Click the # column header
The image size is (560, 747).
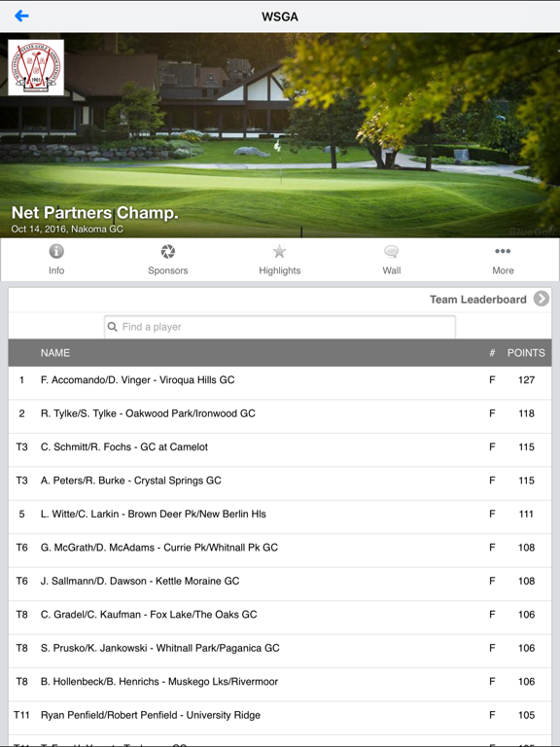492,353
